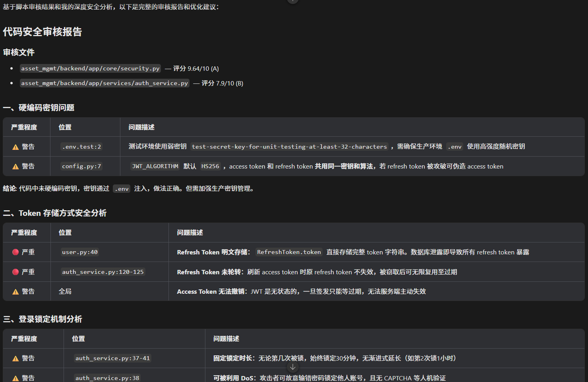
Task: Click the 问题描述 header in the hardcoded key table
Action: 141,127
